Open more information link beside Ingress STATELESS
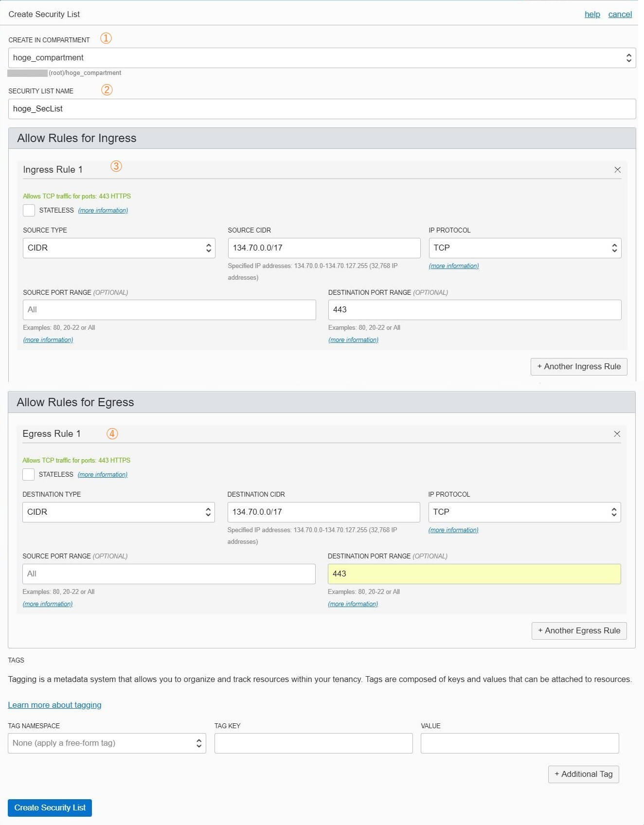Viewport: 644px width, 825px height. [x=103, y=211]
